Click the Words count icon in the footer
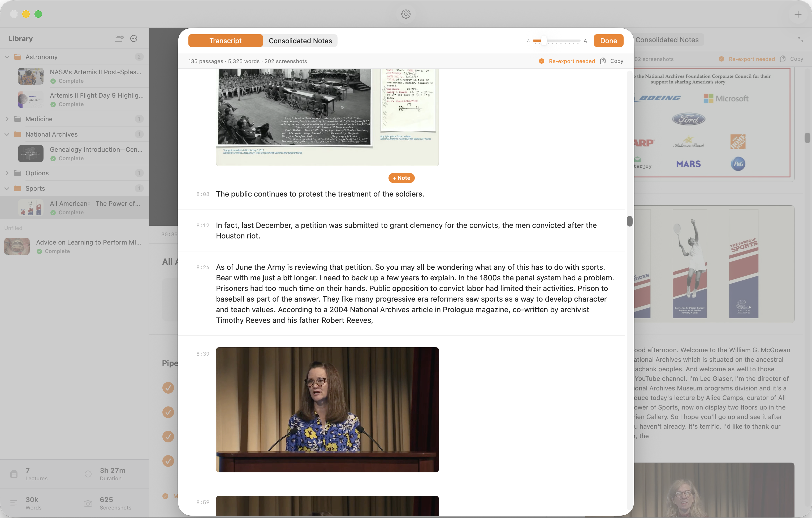The height and width of the screenshot is (518, 812). click(14, 503)
